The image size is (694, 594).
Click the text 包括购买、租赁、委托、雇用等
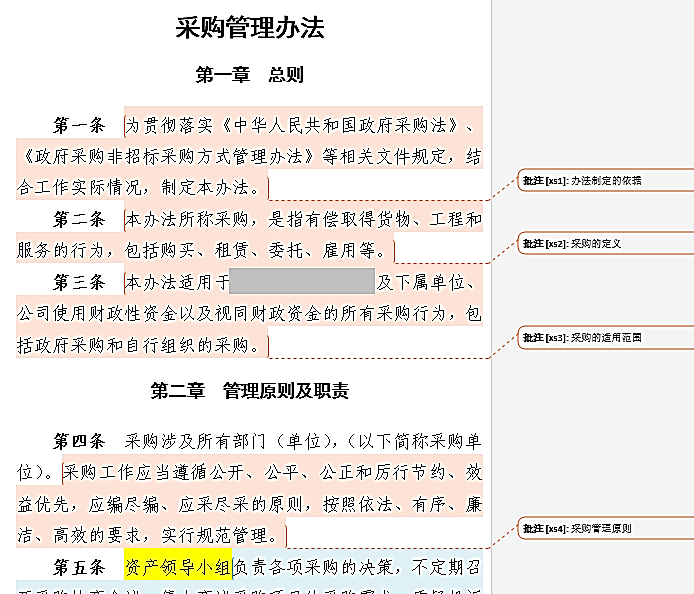click(250, 251)
